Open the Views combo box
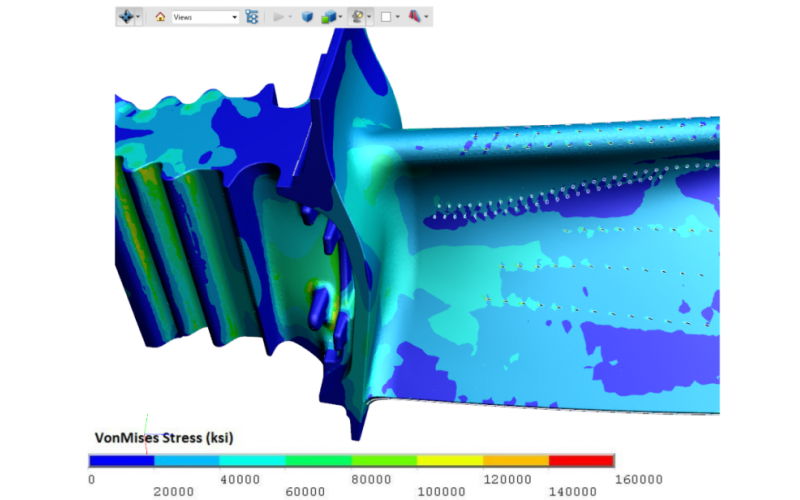 pos(205,17)
